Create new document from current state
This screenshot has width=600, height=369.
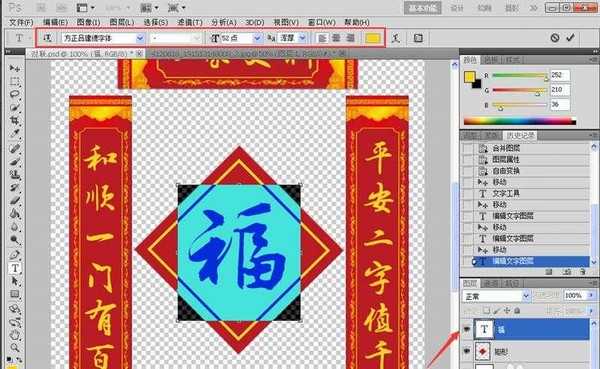pyautogui.click(x=549, y=272)
